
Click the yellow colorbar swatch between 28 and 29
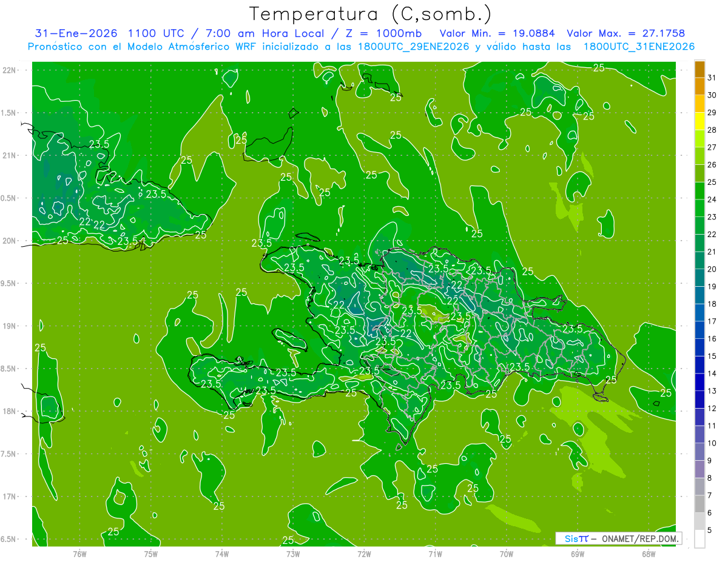699,121
